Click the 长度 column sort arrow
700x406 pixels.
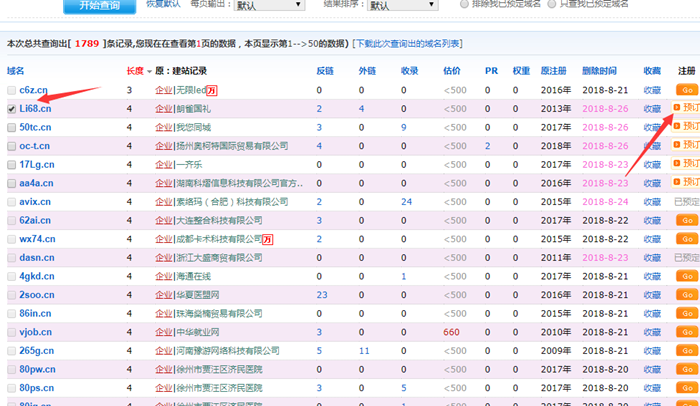coord(149,72)
